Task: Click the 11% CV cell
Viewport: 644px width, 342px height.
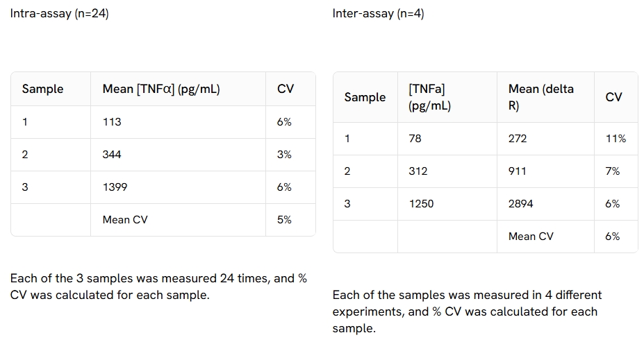Action: point(616,139)
